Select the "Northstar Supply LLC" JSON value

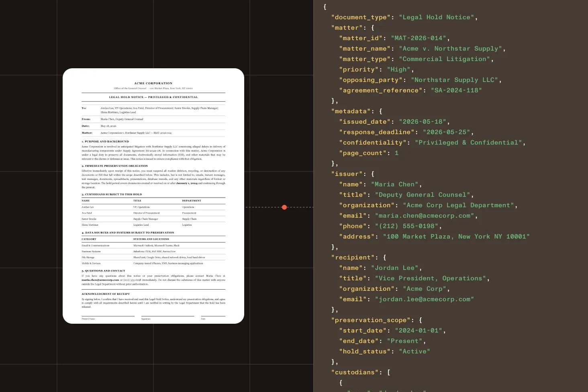point(454,80)
